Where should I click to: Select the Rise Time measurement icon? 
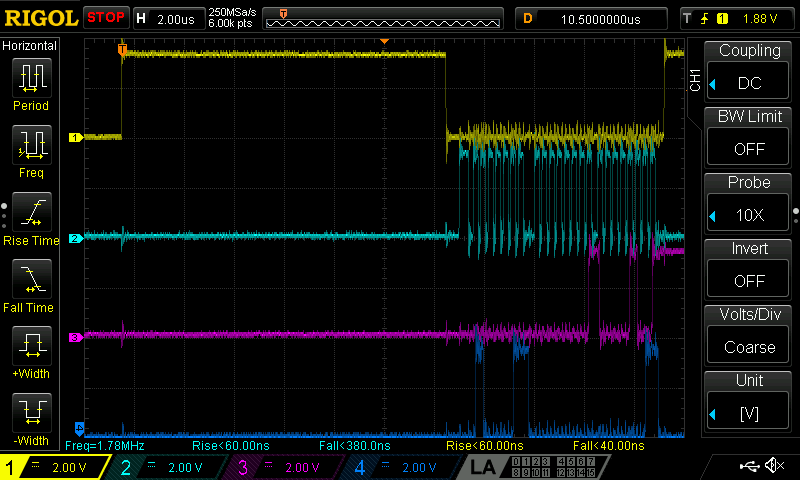pyautogui.click(x=32, y=212)
